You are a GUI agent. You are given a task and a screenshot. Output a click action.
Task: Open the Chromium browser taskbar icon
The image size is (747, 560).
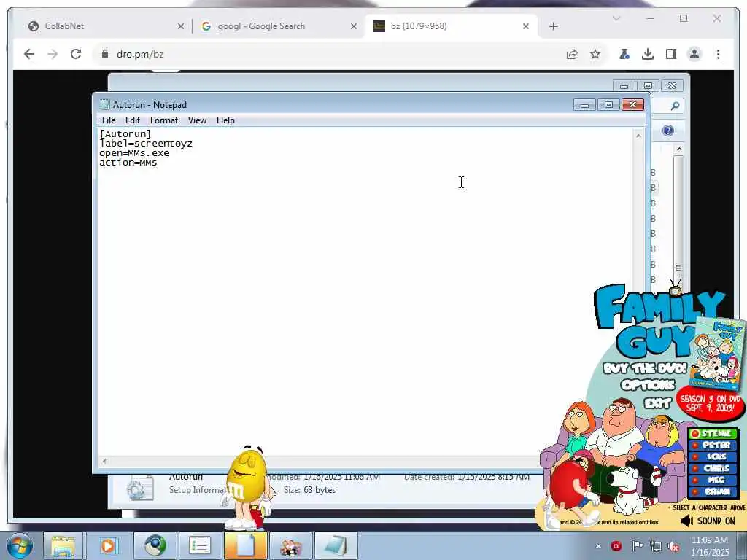click(155, 545)
